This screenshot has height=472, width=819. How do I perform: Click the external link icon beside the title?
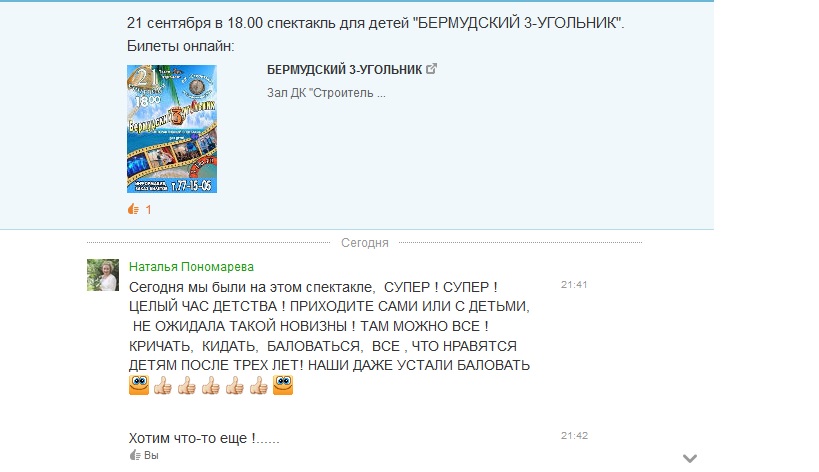(x=431, y=68)
